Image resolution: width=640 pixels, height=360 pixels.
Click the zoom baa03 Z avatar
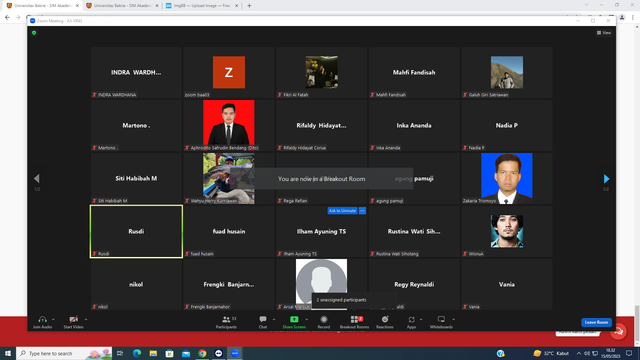click(229, 72)
